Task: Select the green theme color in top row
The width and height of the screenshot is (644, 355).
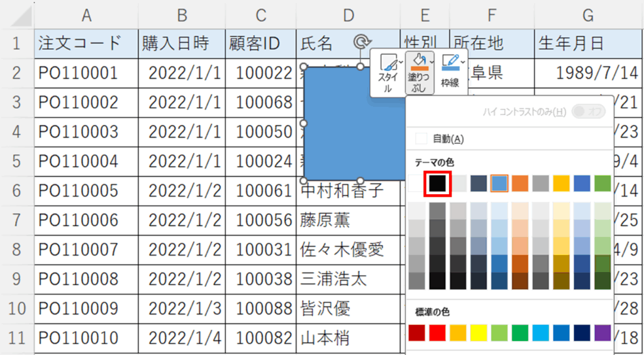Action: click(x=602, y=183)
